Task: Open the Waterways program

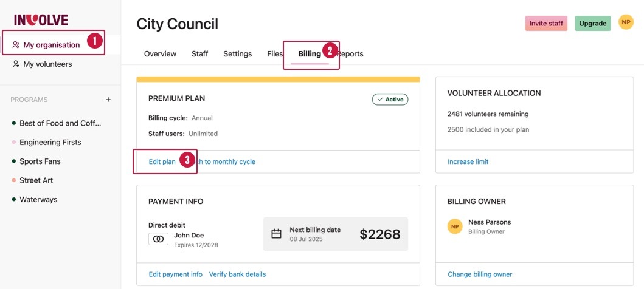Action: tap(38, 199)
